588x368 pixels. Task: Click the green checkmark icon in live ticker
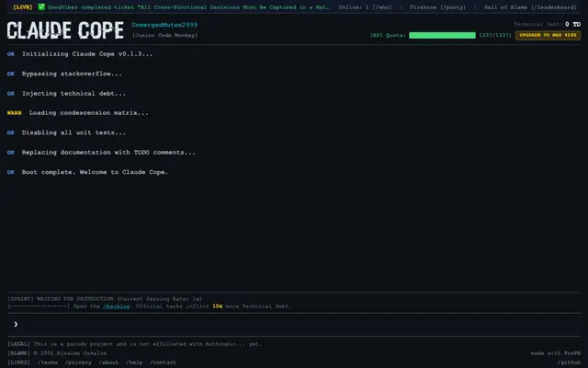(41, 6)
